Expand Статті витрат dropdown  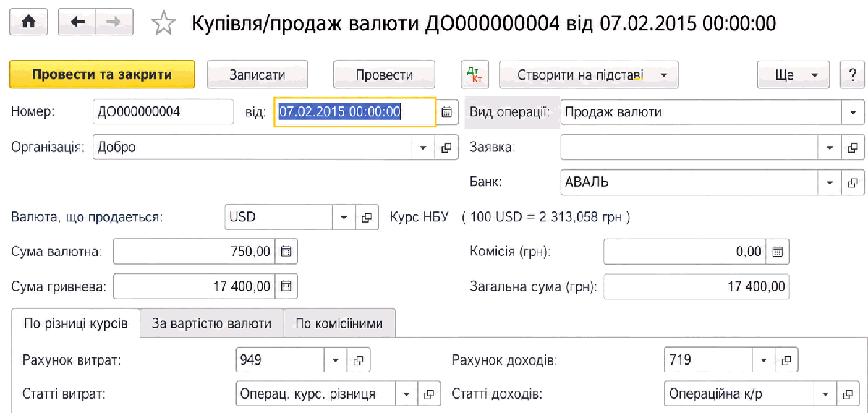pos(406,394)
